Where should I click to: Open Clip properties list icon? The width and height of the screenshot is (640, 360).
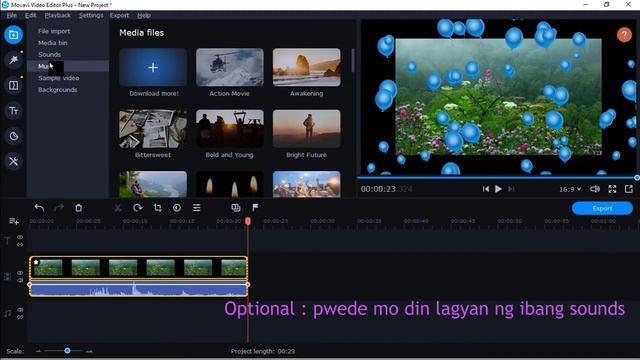pos(196,208)
